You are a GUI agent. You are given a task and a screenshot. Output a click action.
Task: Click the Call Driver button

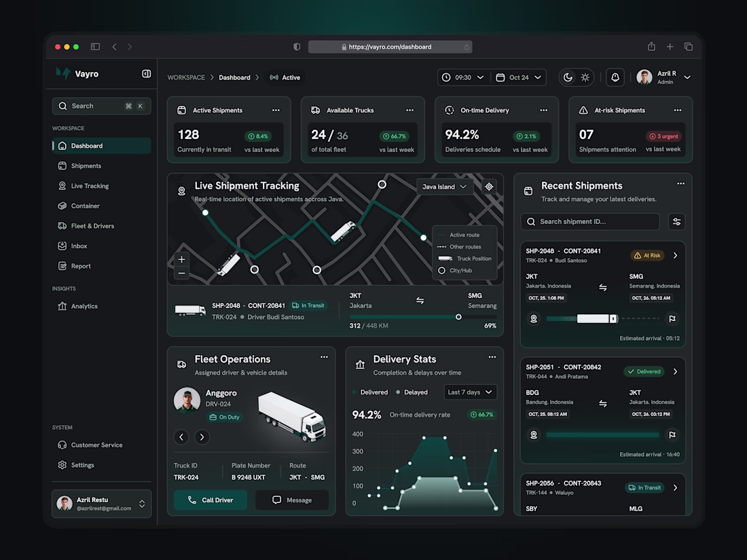[x=211, y=500]
